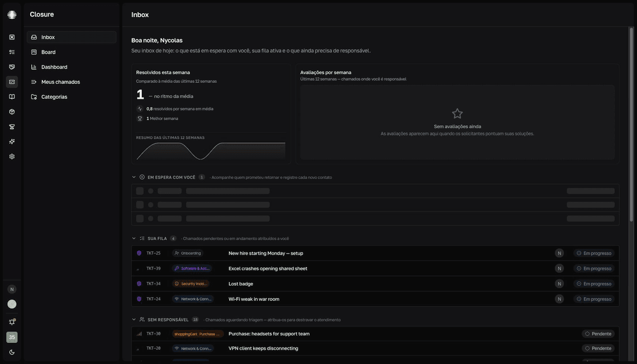Open the "Lost badge" ticket
Viewport: 637px width, 364px height.
241,284
